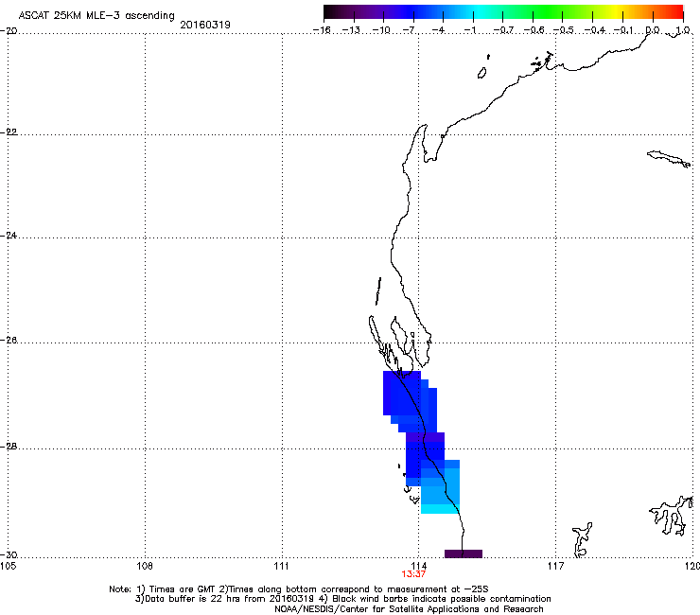The image size is (700, 615).
Task: Click the -0.7 color scale label
Action: [503, 30]
